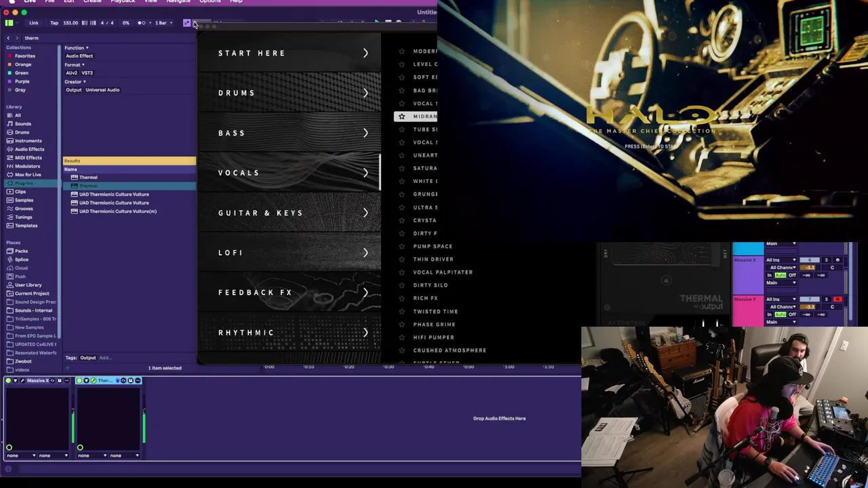Screen dimensions: 868x488
Task: Open Current Project in Places
Action: pos(32,293)
